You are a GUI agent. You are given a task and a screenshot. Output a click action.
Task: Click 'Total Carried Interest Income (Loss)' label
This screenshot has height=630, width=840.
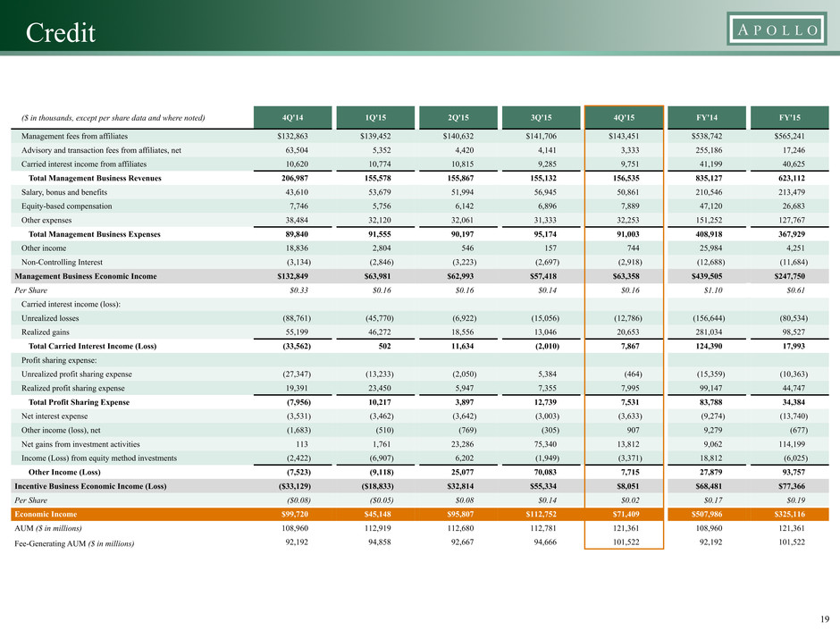[x=92, y=346]
